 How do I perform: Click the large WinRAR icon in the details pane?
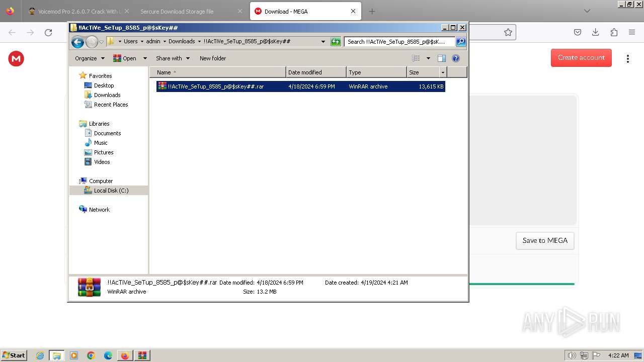[89, 287]
